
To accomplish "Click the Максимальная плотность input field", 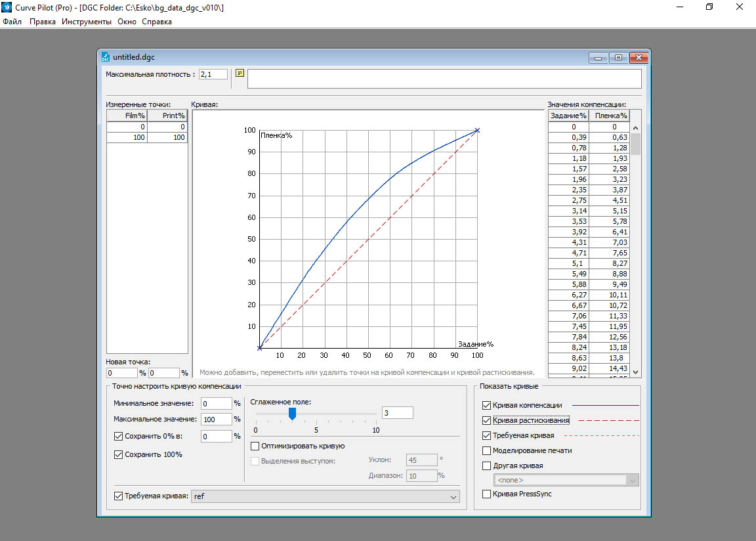I will pos(213,74).
